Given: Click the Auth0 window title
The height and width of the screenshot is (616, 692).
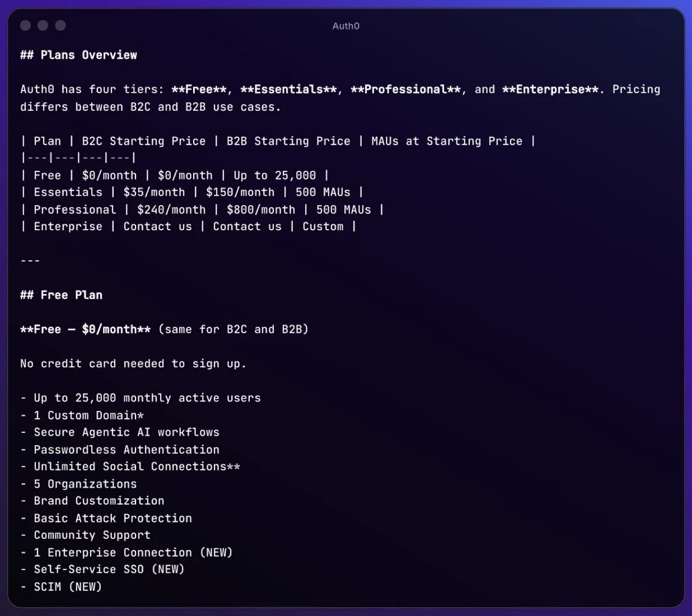Looking at the screenshot, I should click(346, 26).
